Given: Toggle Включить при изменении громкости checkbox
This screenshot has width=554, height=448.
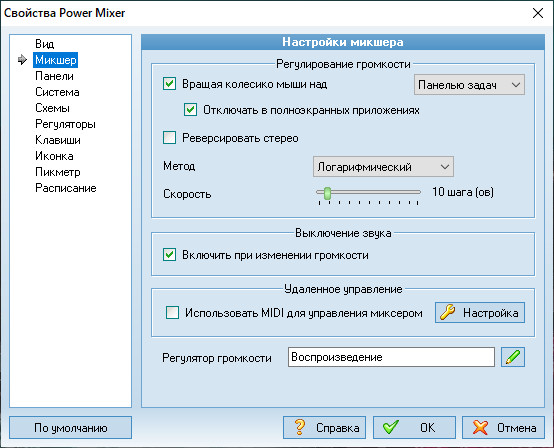Looking at the screenshot, I should 170,254.
